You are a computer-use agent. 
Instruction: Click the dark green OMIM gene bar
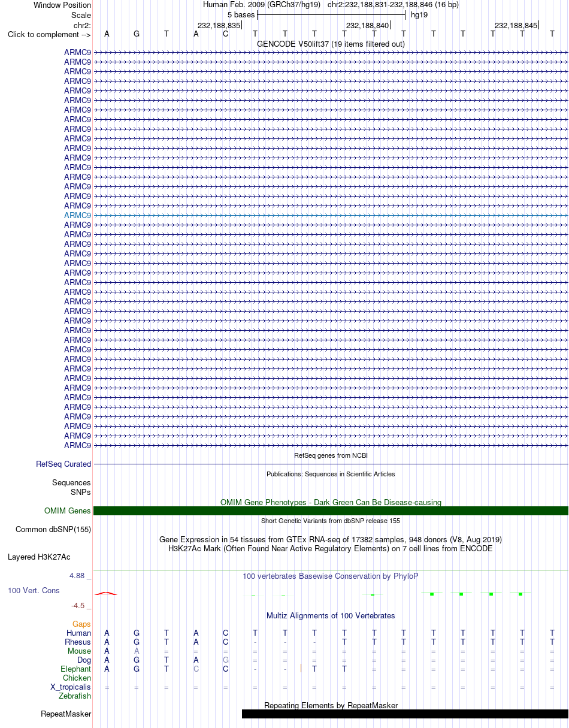tap(331, 510)
